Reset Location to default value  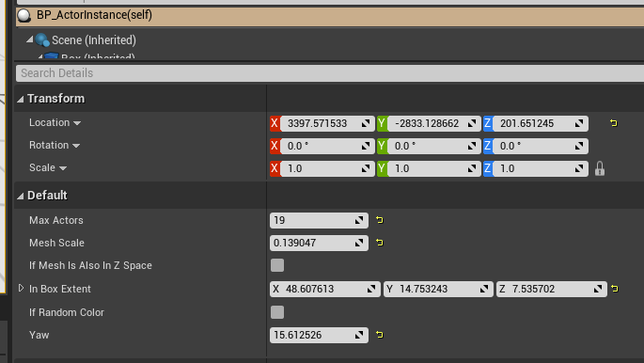(x=614, y=123)
